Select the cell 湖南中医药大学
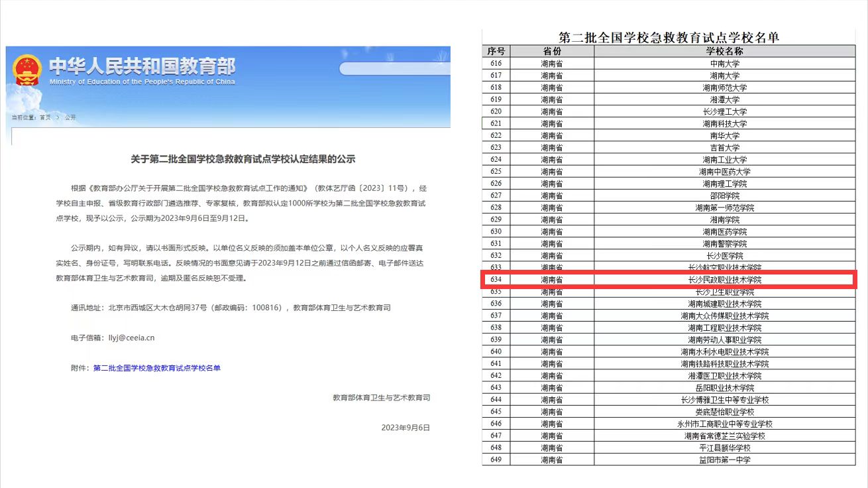868x488 pixels. (x=725, y=172)
